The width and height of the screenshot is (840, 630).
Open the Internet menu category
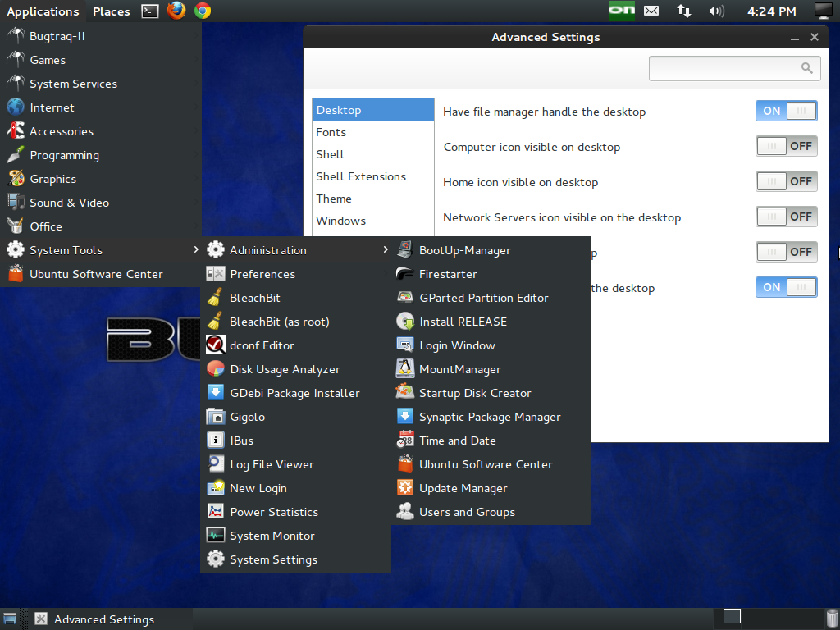tap(101, 107)
